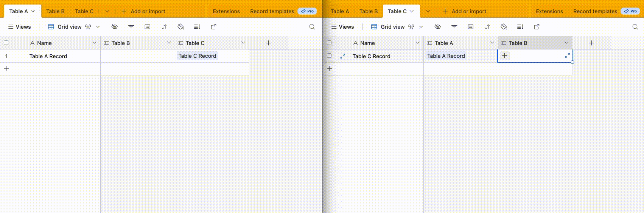
Task: Open Record templates in right pane
Action: 606,11
